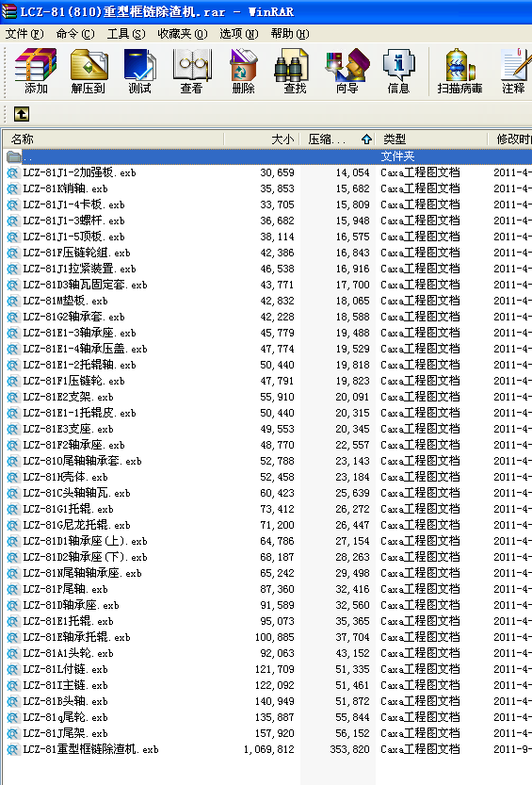The image size is (532, 785).
Task: Click the size value 1,069,812
Action: [269, 749]
